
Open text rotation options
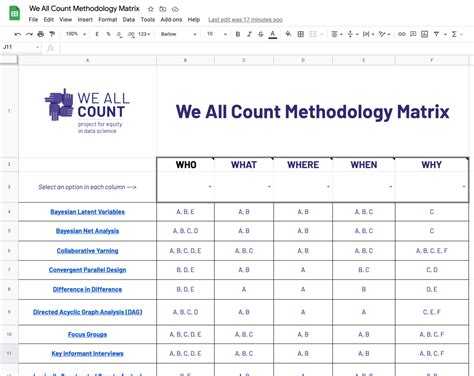384,34
